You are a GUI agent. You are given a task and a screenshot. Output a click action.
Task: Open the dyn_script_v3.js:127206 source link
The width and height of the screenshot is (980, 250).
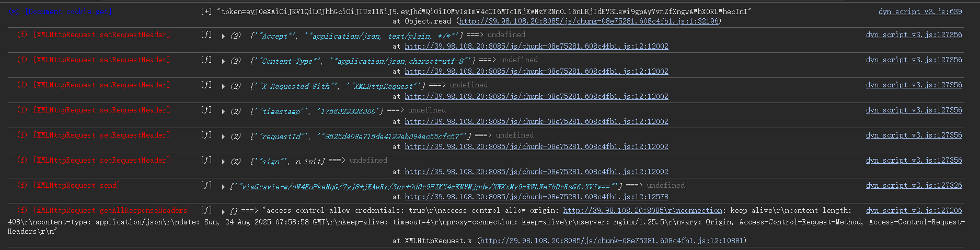pyautogui.click(x=914, y=210)
